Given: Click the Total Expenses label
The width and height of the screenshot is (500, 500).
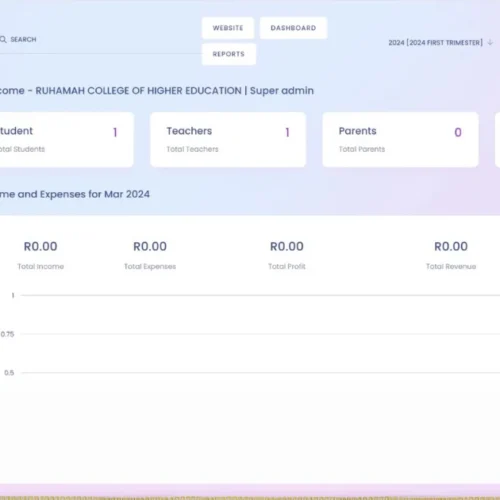Looking at the screenshot, I should pyautogui.click(x=150, y=266).
